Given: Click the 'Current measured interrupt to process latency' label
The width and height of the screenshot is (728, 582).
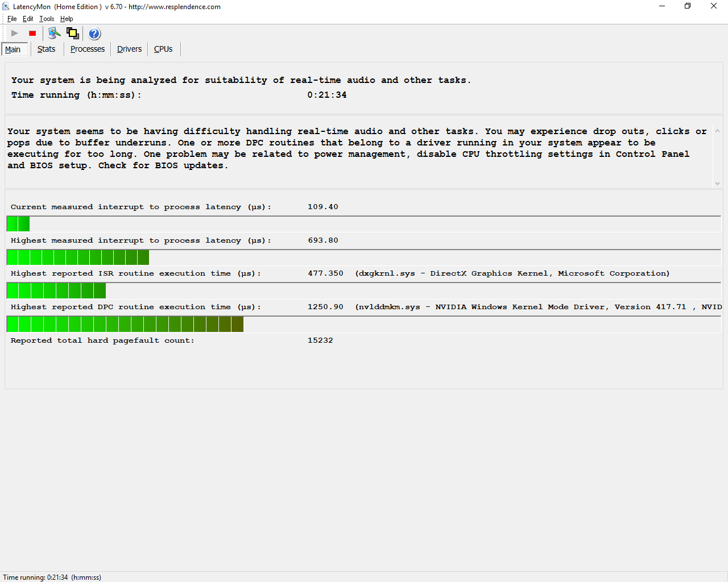Looking at the screenshot, I should click(141, 207).
